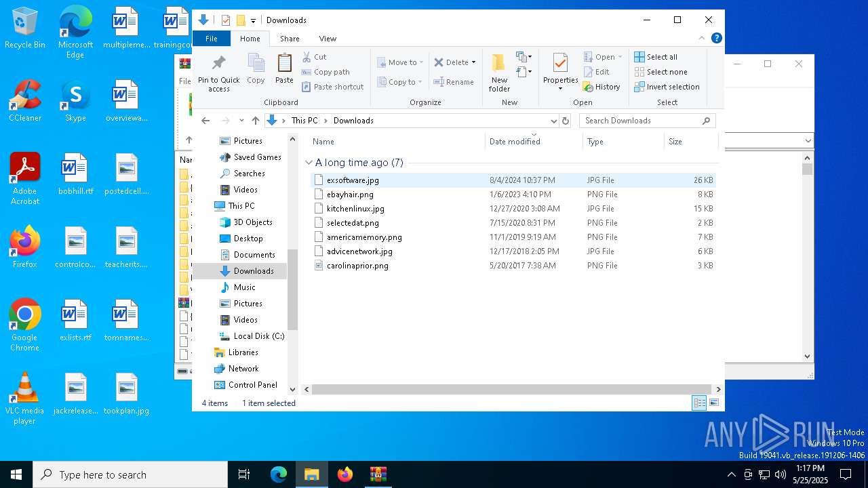Open Control Panel in navigation pane

click(252, 385)
